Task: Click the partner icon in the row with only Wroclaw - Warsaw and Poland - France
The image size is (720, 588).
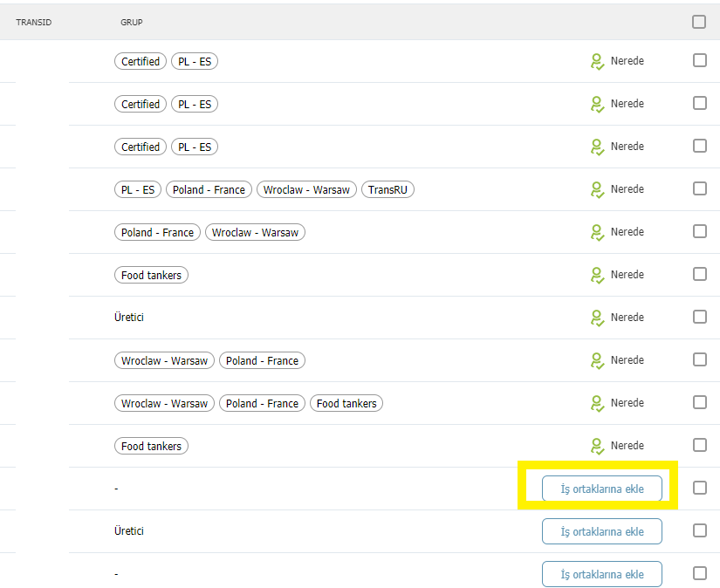Action: click(x=597, y=360)
